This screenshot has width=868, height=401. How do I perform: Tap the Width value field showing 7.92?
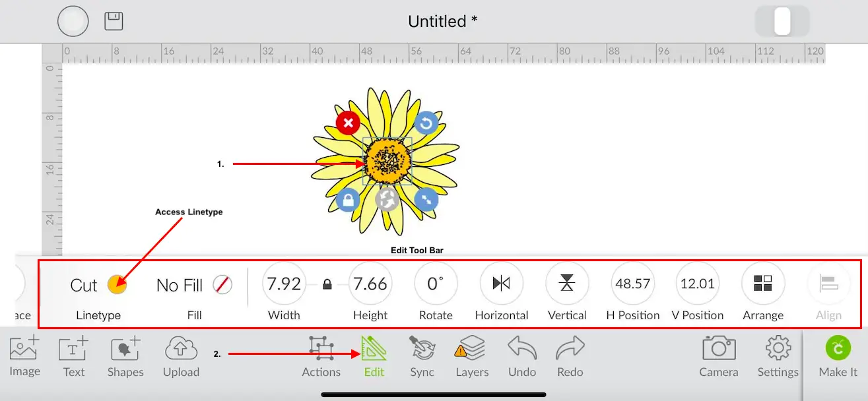(284, 284)
